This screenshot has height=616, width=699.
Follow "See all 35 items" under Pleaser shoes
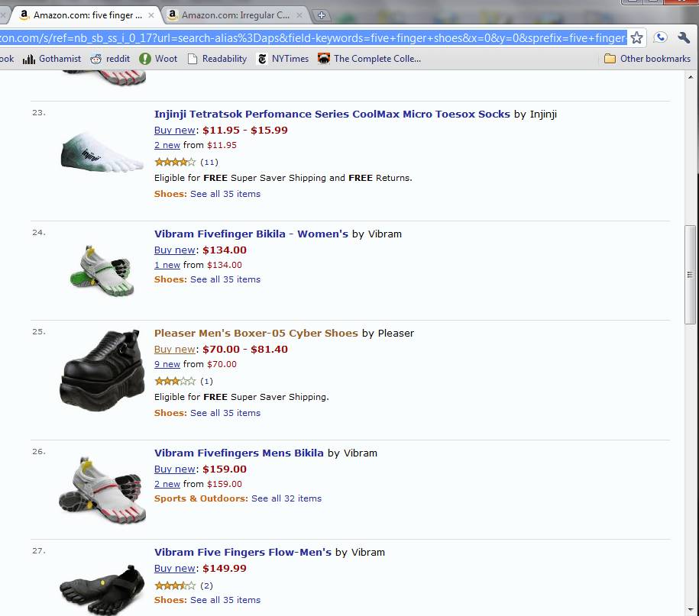tap(225, 412)
